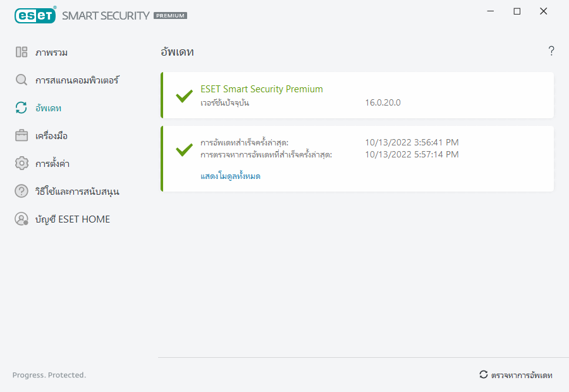Open the help question mark at top right
569x392 pixels.
551,51
